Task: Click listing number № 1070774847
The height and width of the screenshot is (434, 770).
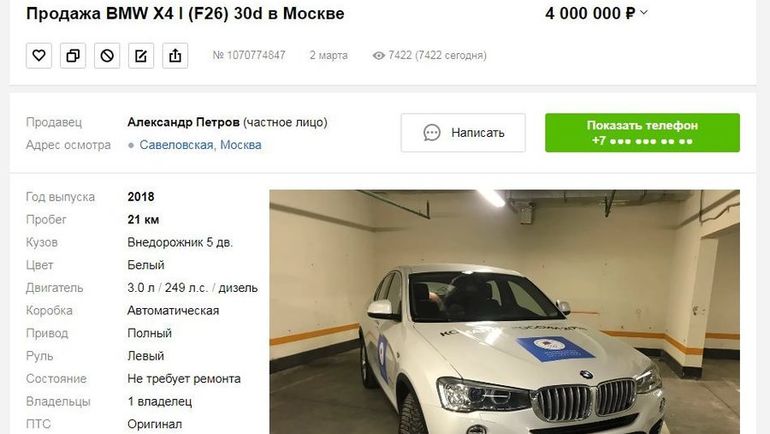Action: point(249,55)
